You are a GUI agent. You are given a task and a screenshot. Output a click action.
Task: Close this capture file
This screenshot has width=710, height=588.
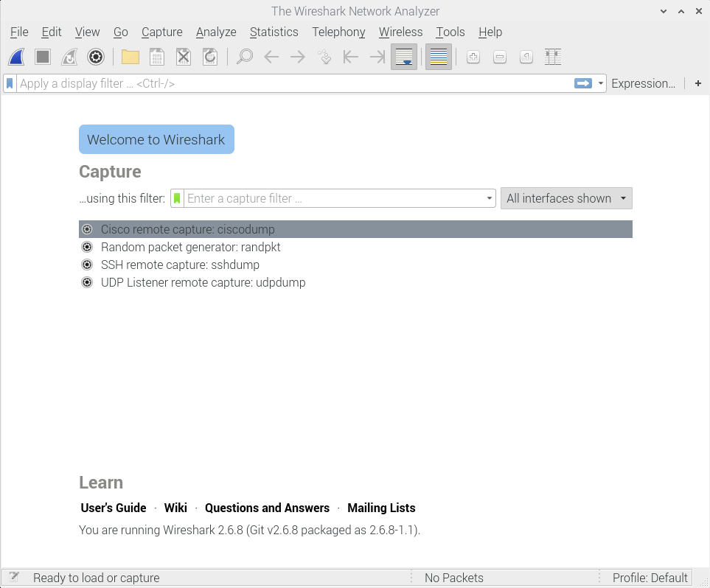tap(184, 57)
